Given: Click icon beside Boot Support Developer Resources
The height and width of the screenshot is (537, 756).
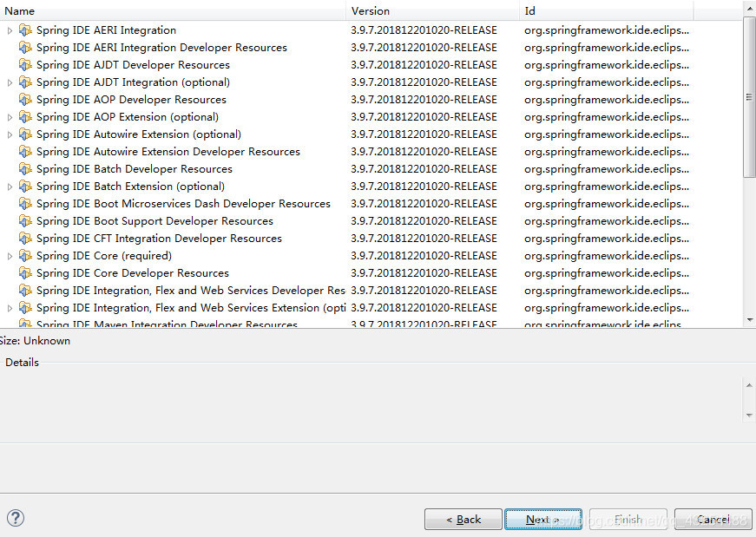Looking at the screenshot, I should [x=25, y=221].
